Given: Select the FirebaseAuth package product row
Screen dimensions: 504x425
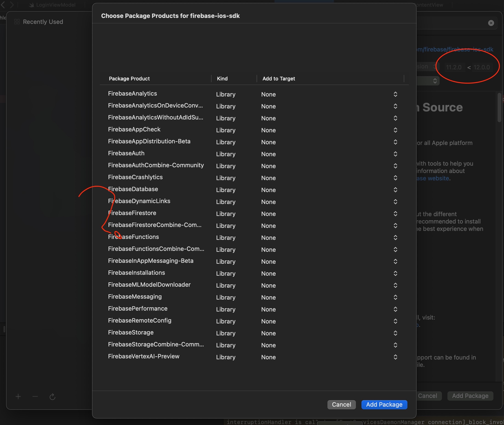Looking at the screenshot, I should [254, 154].
